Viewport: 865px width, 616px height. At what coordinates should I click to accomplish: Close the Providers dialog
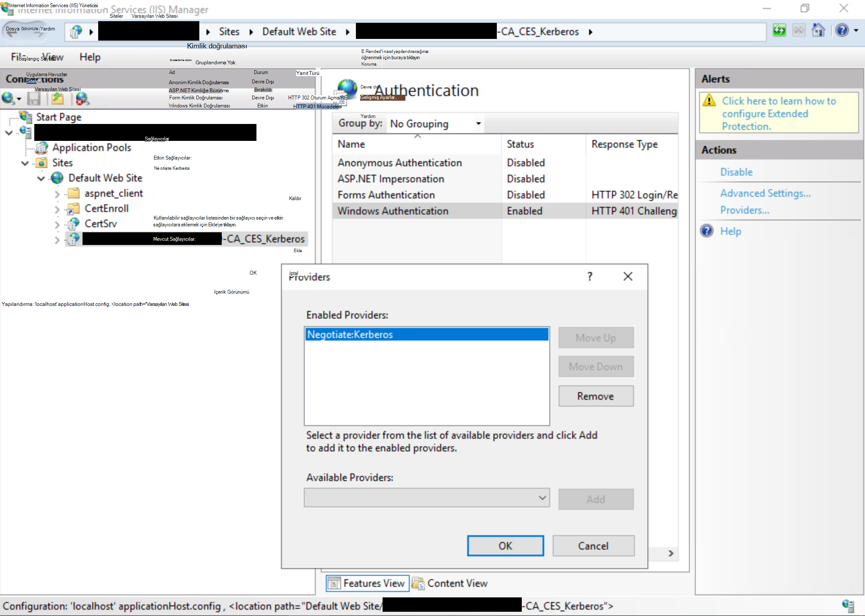click(628, 276)
